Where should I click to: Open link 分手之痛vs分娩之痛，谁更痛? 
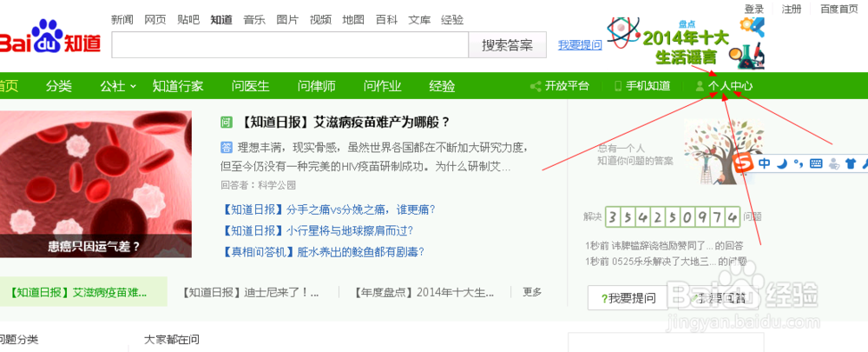click(x=328, y=210)
